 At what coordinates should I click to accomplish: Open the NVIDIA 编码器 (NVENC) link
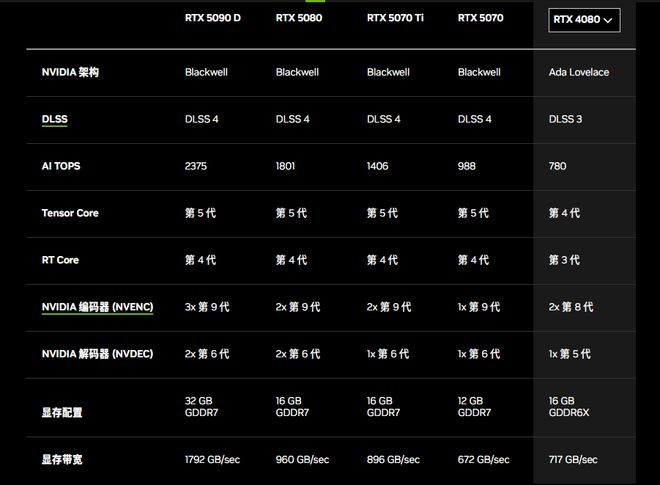click(97, 307)
